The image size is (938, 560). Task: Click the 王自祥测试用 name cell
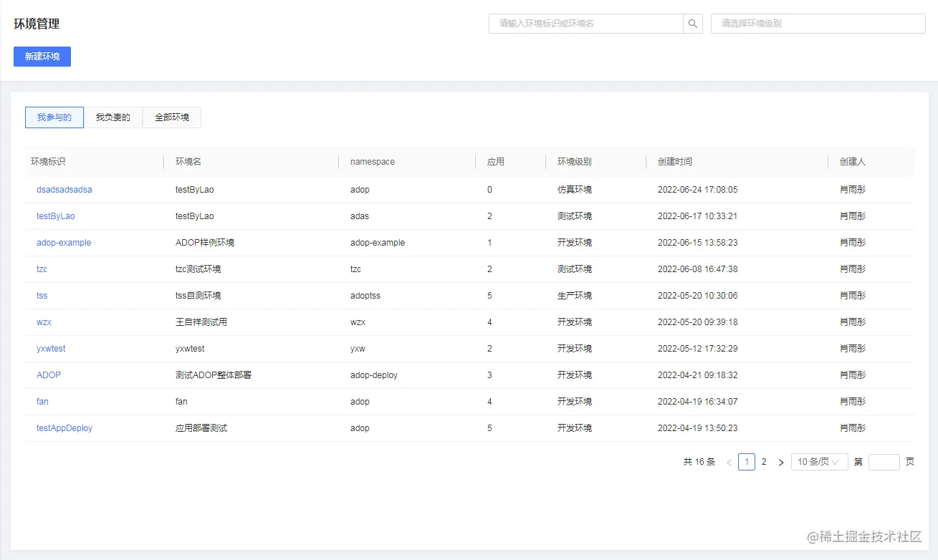click(201, 322)
